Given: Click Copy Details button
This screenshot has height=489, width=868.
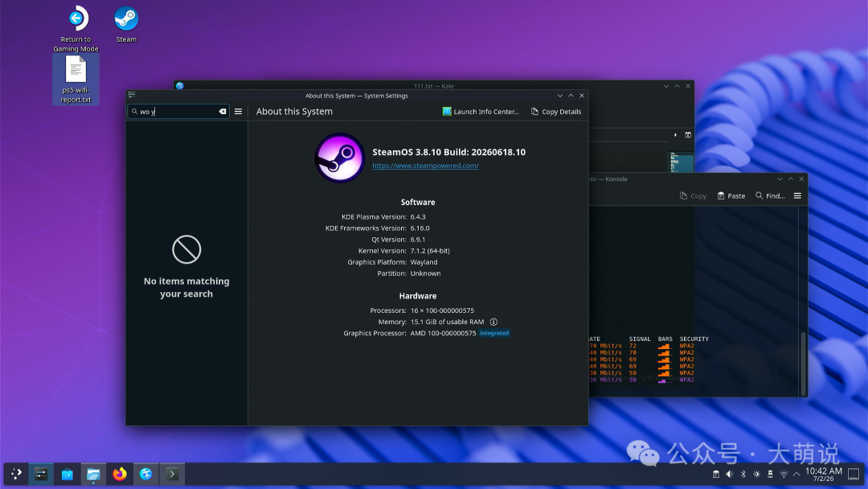Looking at the screenshot, I should click(556, 111).
